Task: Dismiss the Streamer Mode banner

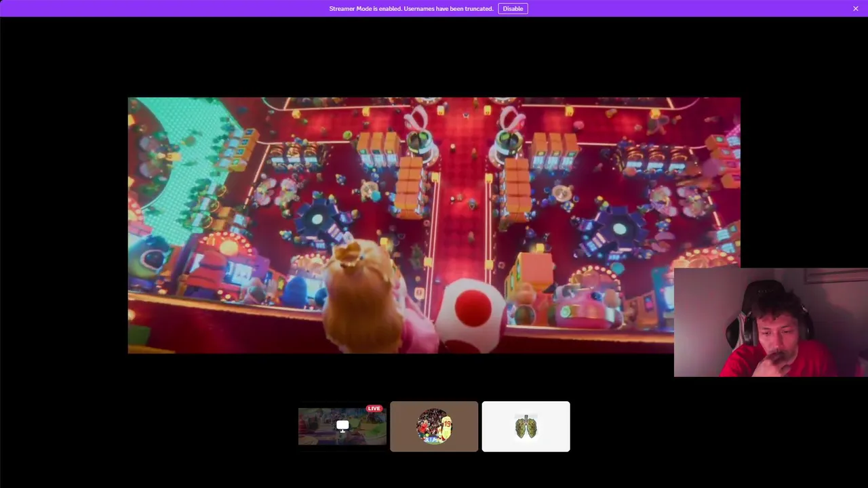Action: tap(856, 9)
